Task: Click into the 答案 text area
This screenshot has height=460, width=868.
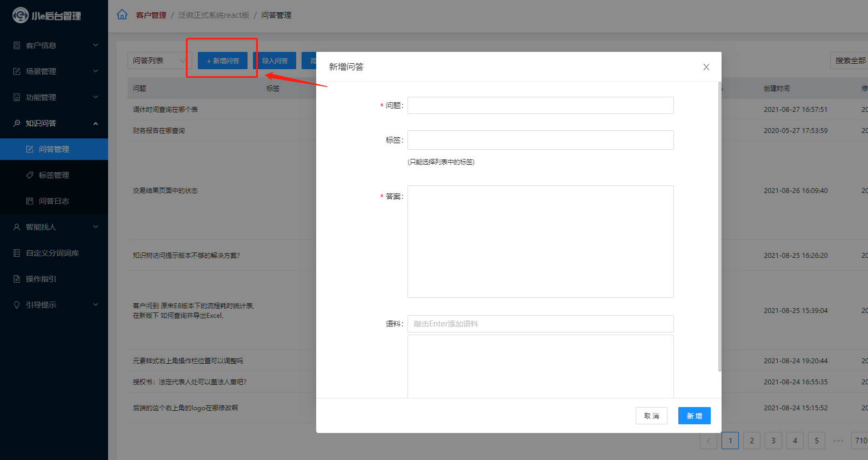Action: tap(540, 242)
